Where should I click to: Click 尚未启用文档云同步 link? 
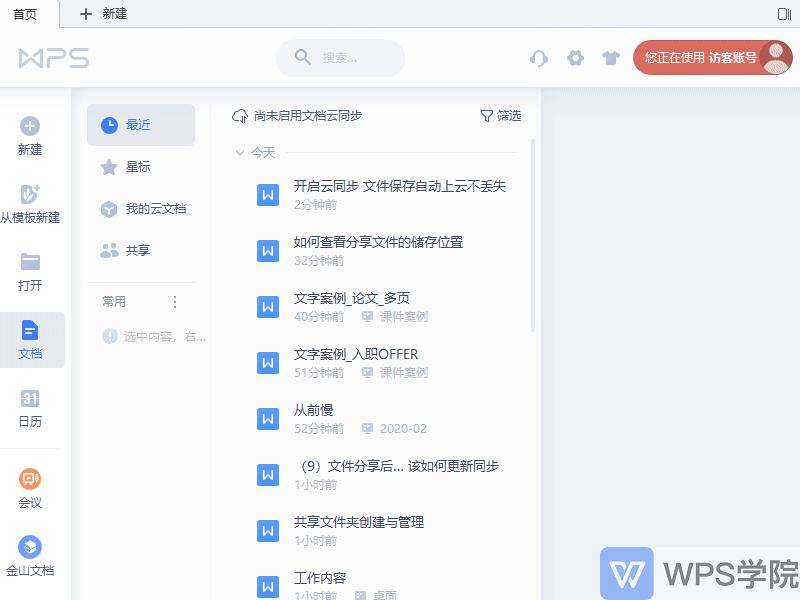coord(297,116)
